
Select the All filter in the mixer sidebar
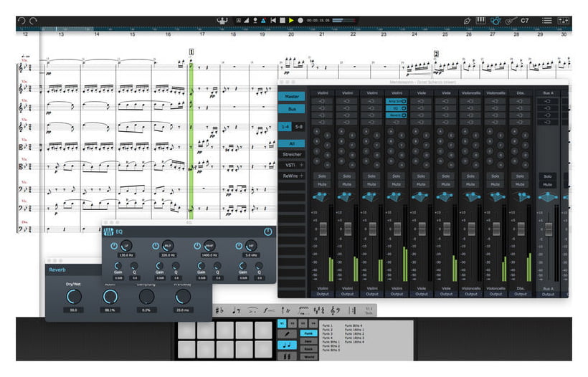[291, 143]
